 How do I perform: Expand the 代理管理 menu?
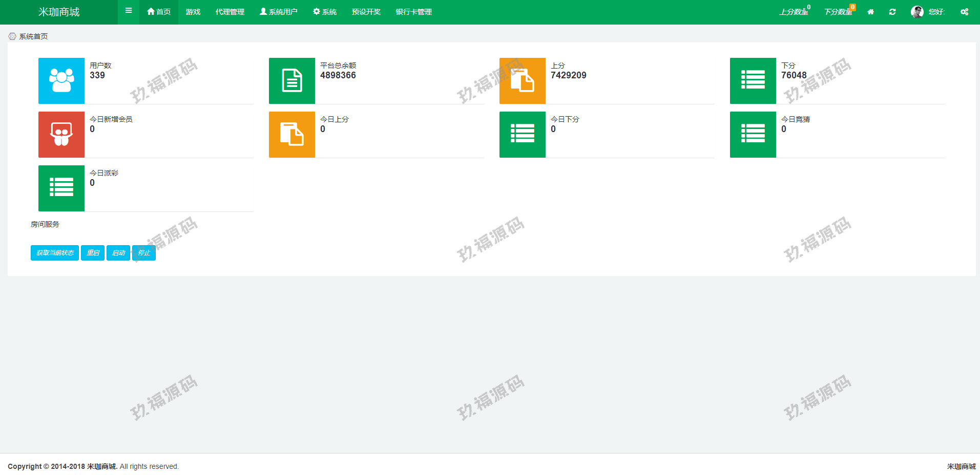tap(230, 12)
